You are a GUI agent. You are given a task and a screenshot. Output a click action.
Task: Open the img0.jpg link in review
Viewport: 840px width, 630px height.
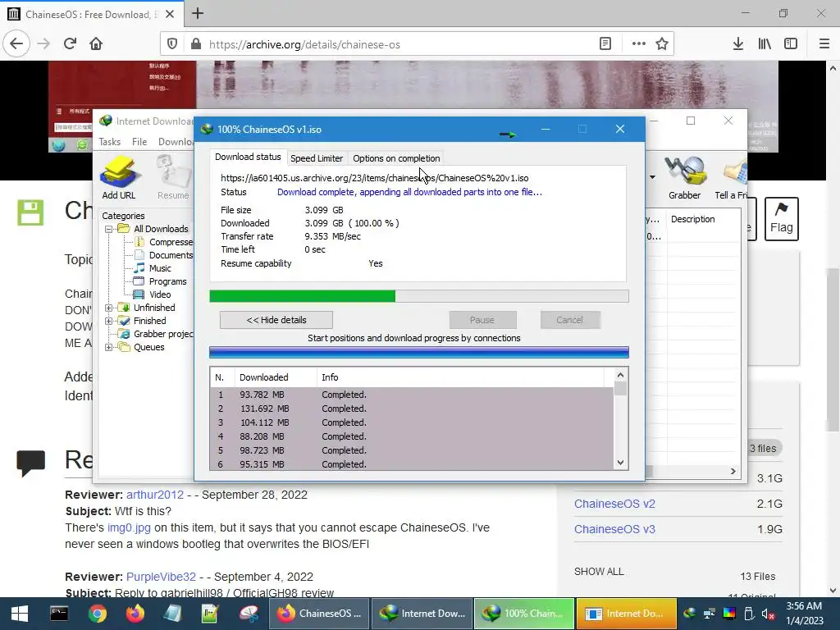(x=129, y=527)
